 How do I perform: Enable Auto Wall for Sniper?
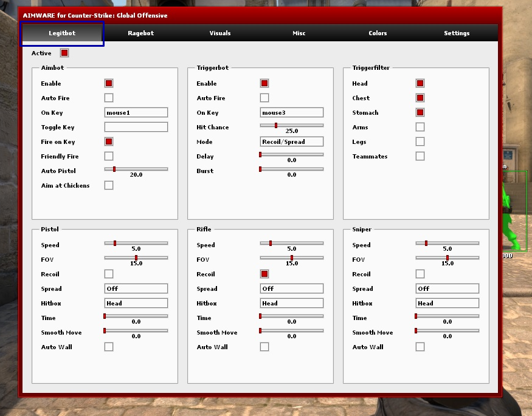click(420, 347)
